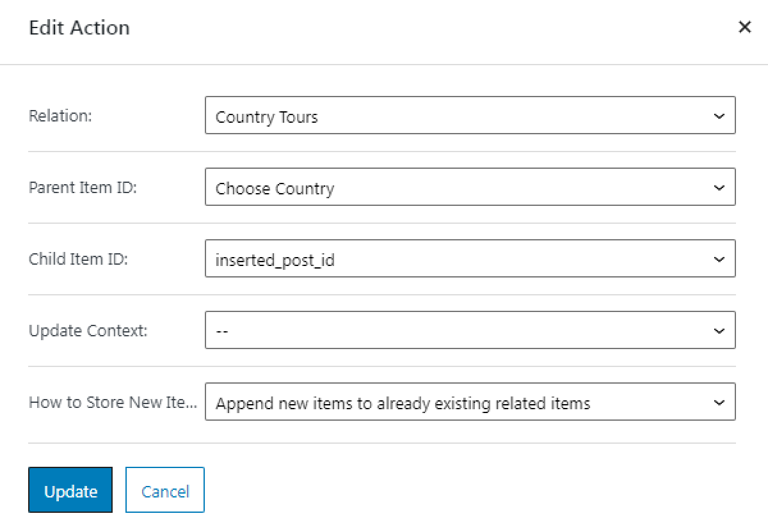The width and height of the screenshot is (768, 532).
Task: Open the Update Context dropdown showing dashes
Action: coord(448,330)
